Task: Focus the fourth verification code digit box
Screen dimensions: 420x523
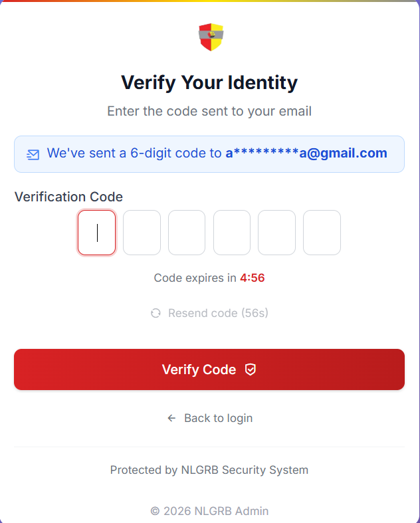Action: pyautogui.click(x=232, y=233)
